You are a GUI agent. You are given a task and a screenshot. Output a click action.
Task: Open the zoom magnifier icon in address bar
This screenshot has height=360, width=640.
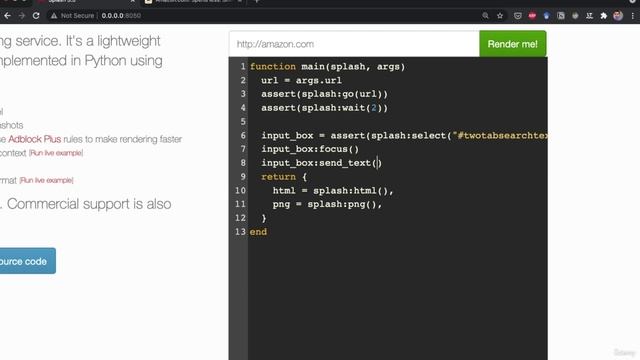tap(485, 16)
